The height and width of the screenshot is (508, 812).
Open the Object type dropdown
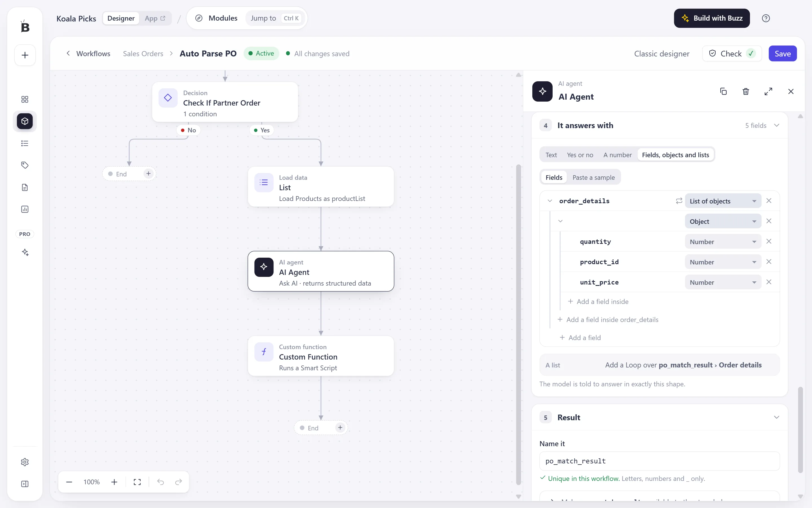click(x=723, y=222)
